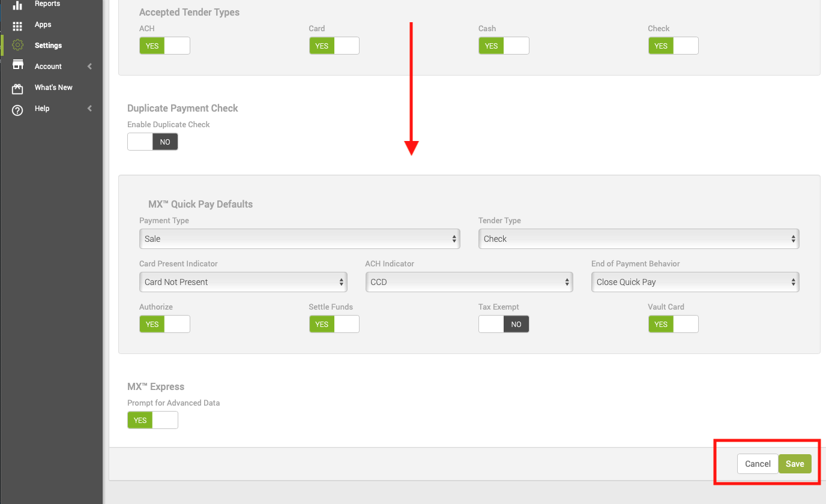Change the Tender Type selection from Check
826x504 pixels.
coord(638,238)
